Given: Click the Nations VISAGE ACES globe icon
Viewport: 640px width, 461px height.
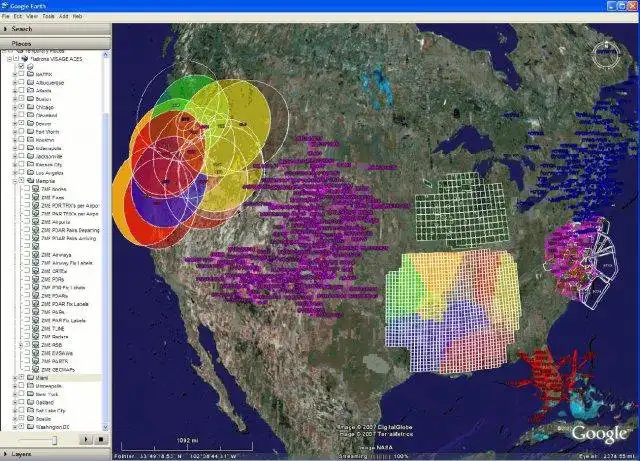Looking at the screenshot, I should 24,59.
